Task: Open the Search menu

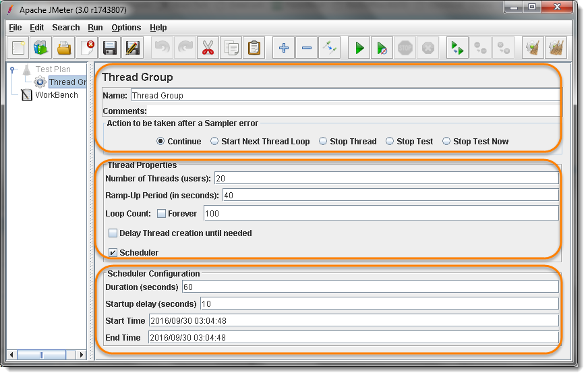Action: (x=66, y=28)
